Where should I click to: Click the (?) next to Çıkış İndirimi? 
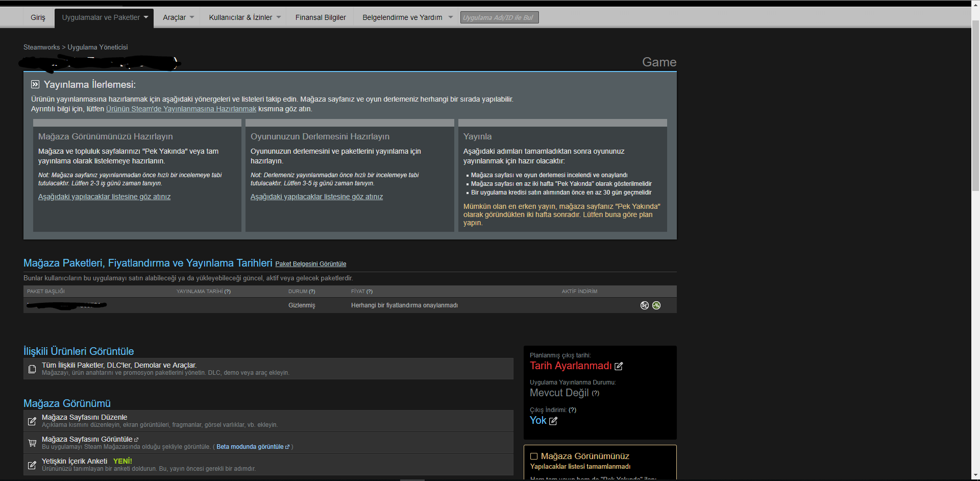[x=573, y=410]
